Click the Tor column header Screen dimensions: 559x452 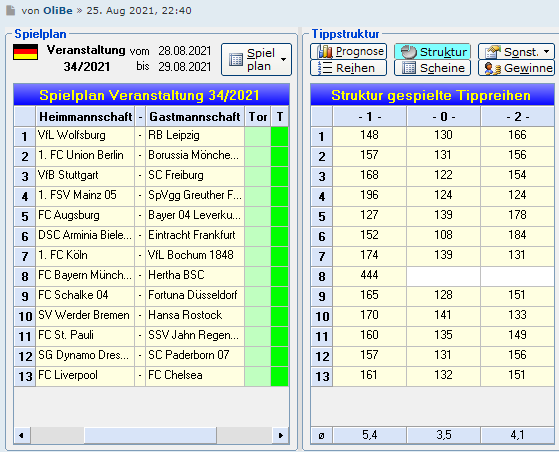click(258, 116)
